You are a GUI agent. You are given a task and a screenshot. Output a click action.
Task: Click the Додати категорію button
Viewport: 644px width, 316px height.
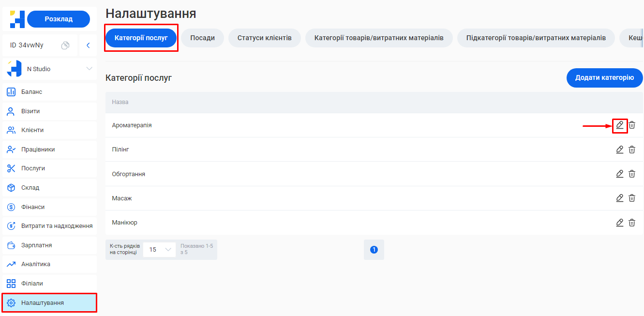pyautogui.click(x=604, y=77)
